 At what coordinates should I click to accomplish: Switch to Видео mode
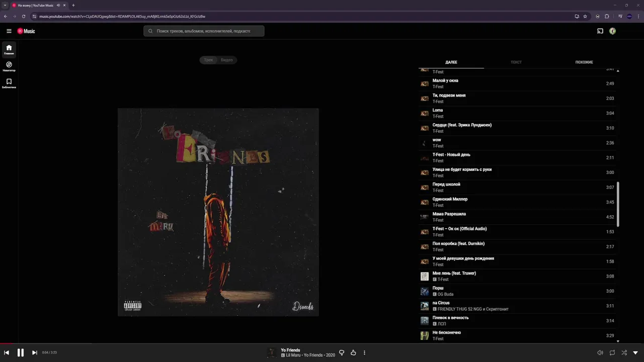click(227, 60)
